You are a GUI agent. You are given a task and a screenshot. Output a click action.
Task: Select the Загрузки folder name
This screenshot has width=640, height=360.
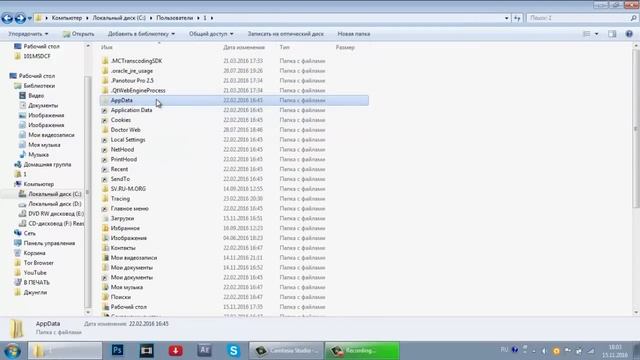[122, 218]
